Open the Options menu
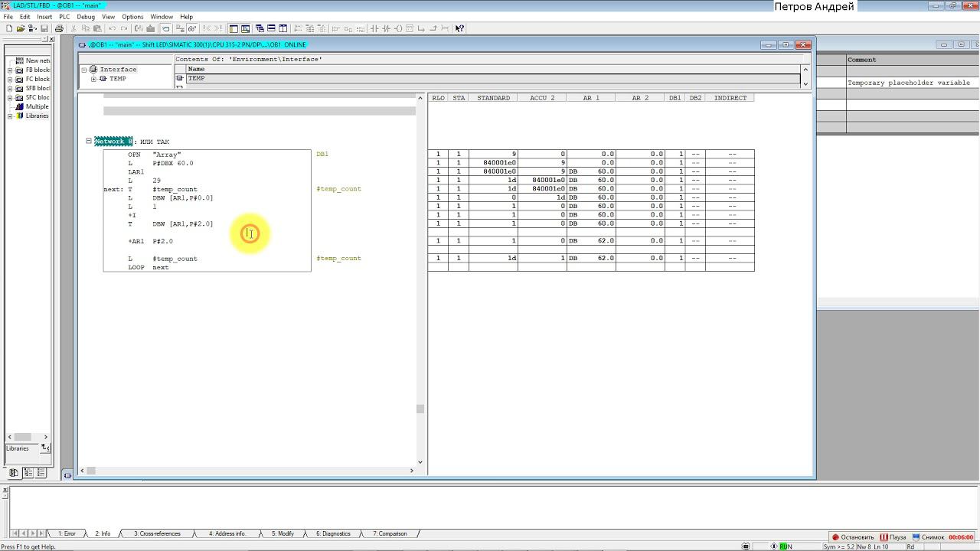This screenshot has height=551, width=980. click(132, 16)
